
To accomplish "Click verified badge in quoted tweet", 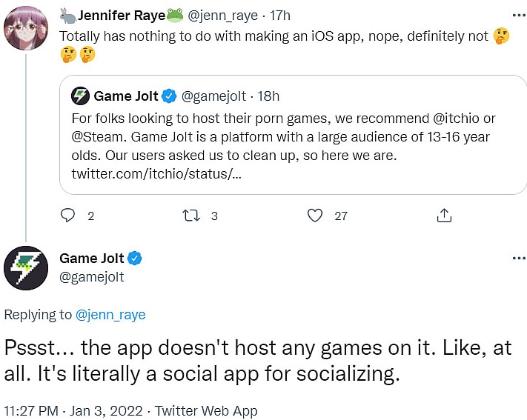I will [169, 96].
